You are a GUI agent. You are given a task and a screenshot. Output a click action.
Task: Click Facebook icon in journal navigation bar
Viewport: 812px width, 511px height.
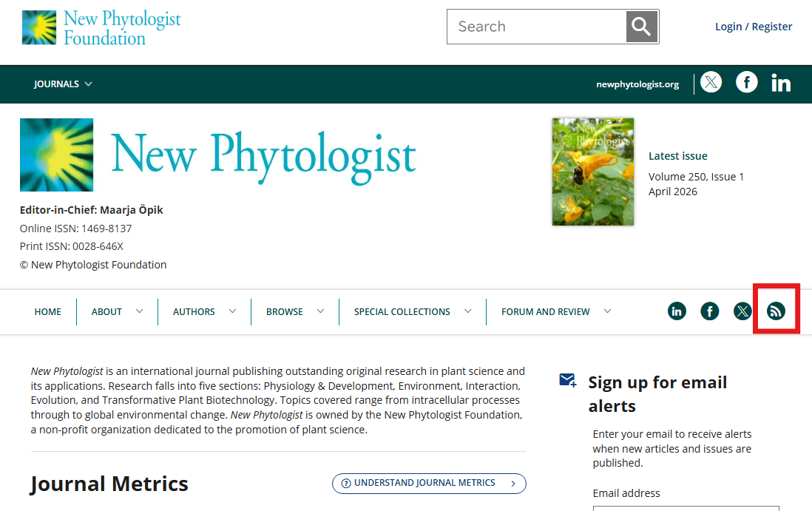[x=710, y=311]
